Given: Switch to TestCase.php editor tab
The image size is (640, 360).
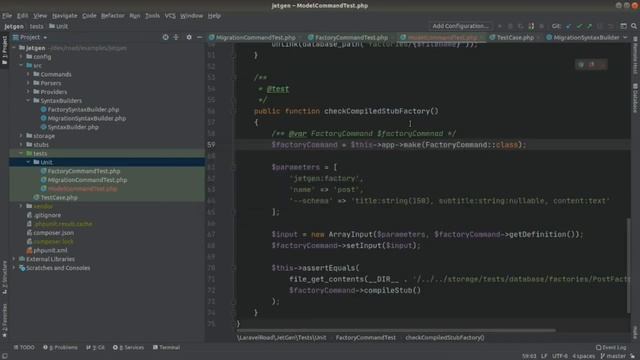Looking at the screenshot, I should point(515,37).
